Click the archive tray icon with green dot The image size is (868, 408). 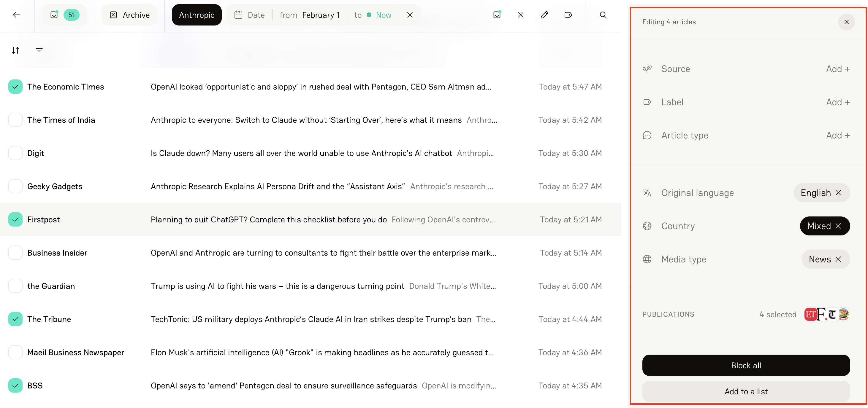pyautogui.click(x=497, y=15)
